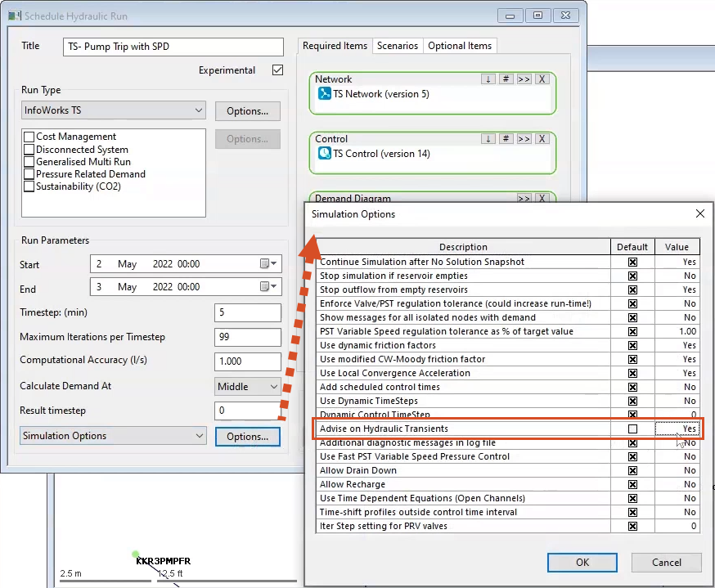Toggle default for Use Time Dependent Equations
This screenshot has width=715, height=588.
point(632,498)
